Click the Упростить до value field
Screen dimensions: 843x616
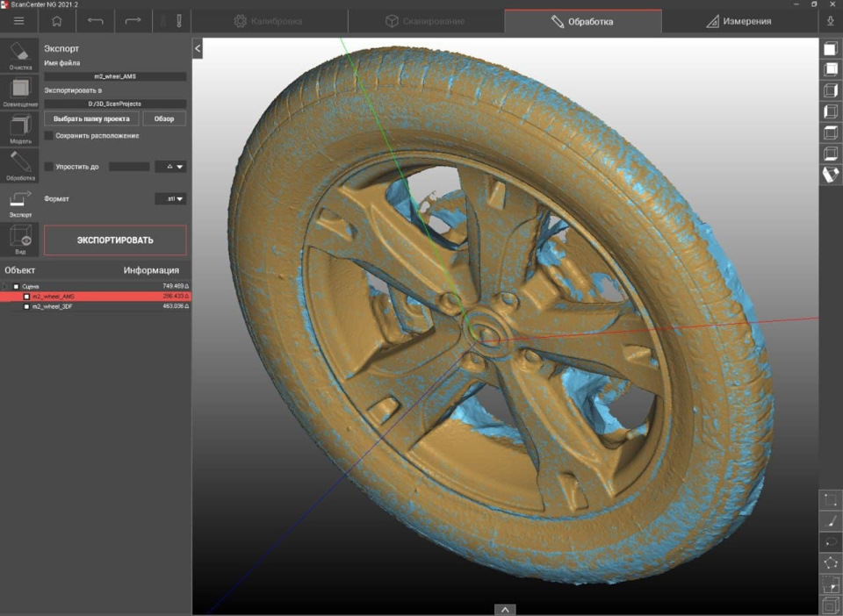pyautogui.click(x=129, y=167)
